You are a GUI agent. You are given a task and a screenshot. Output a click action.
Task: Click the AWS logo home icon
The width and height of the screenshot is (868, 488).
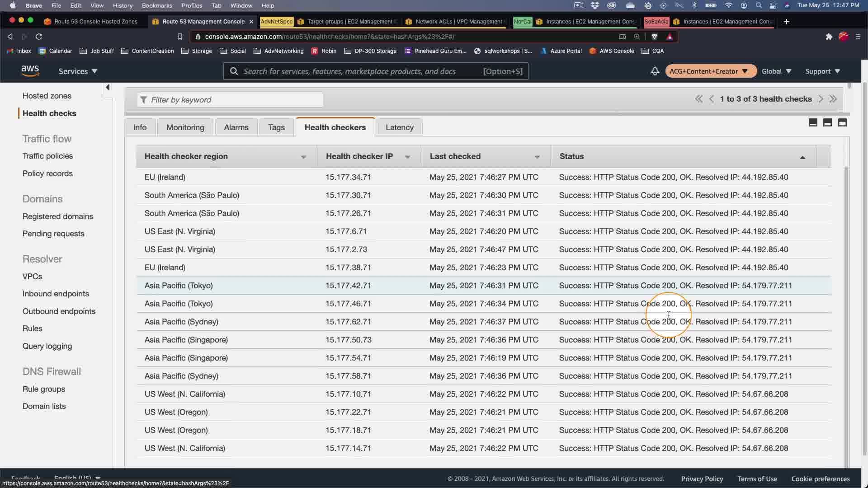point(30,71)
